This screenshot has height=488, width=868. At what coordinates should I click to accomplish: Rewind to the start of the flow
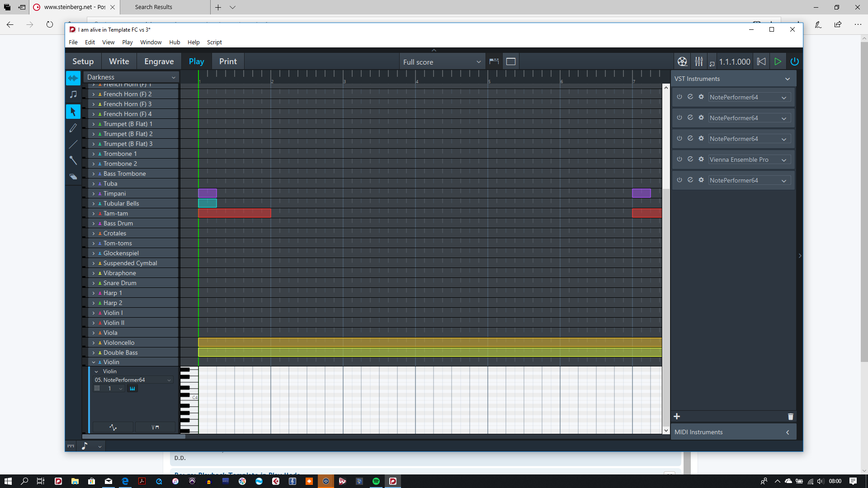pyautogui.click(x=761, y=61)
